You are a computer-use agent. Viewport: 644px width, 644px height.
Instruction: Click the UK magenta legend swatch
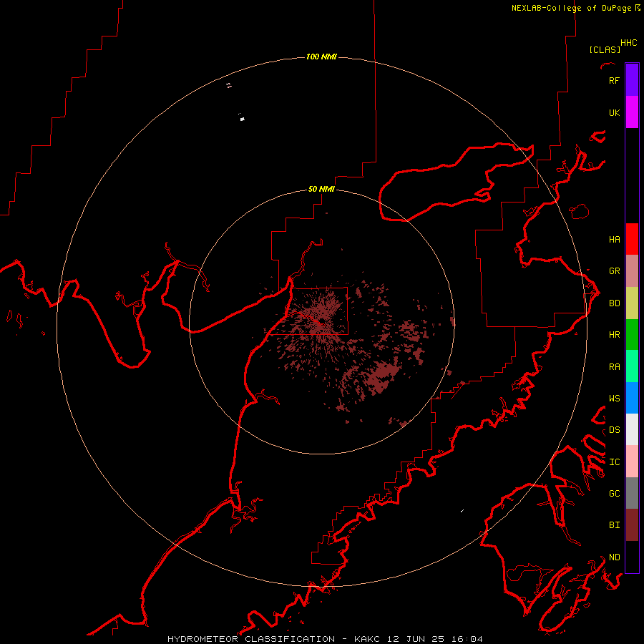tap(632, 112)
